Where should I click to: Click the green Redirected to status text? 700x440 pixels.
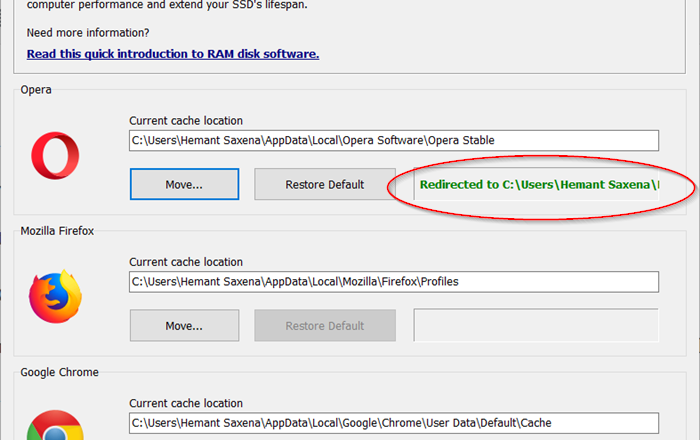click(539, 185)
